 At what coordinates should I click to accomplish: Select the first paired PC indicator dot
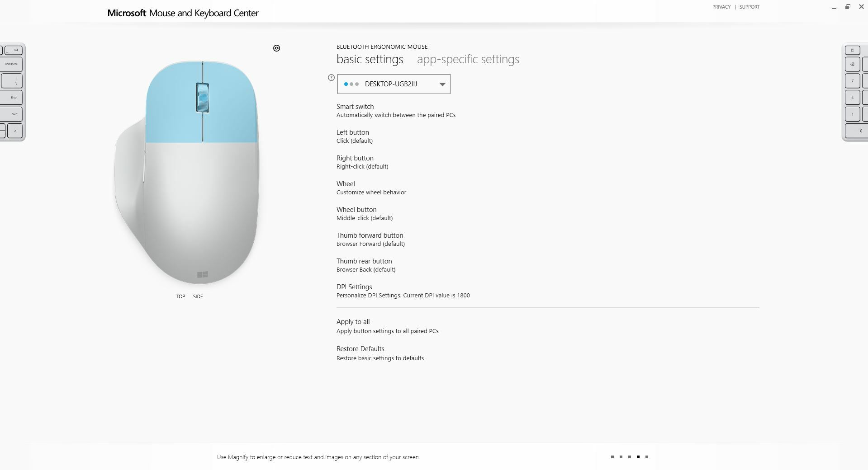point(347,84)
